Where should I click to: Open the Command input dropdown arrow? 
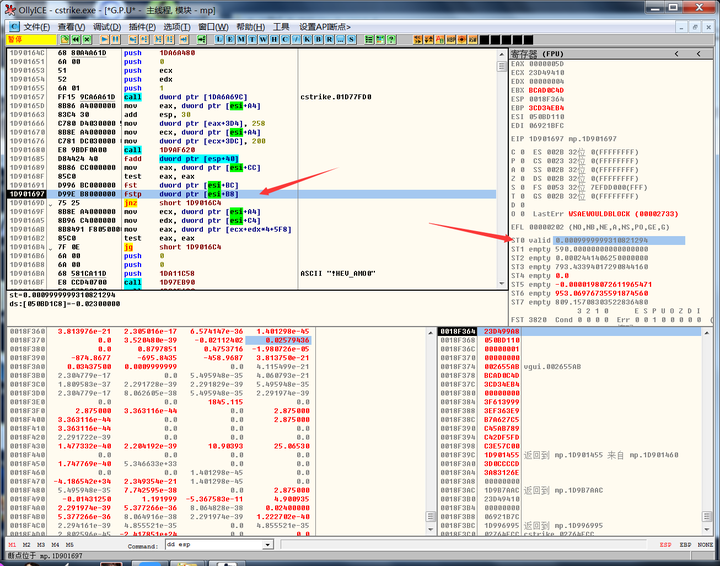click(269, 546)
